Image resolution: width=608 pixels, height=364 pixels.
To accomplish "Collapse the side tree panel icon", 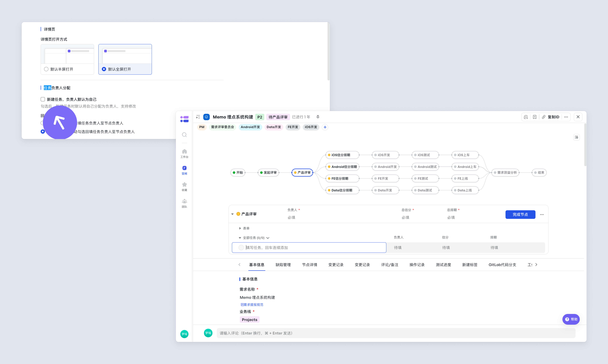I will pos(198,117).
